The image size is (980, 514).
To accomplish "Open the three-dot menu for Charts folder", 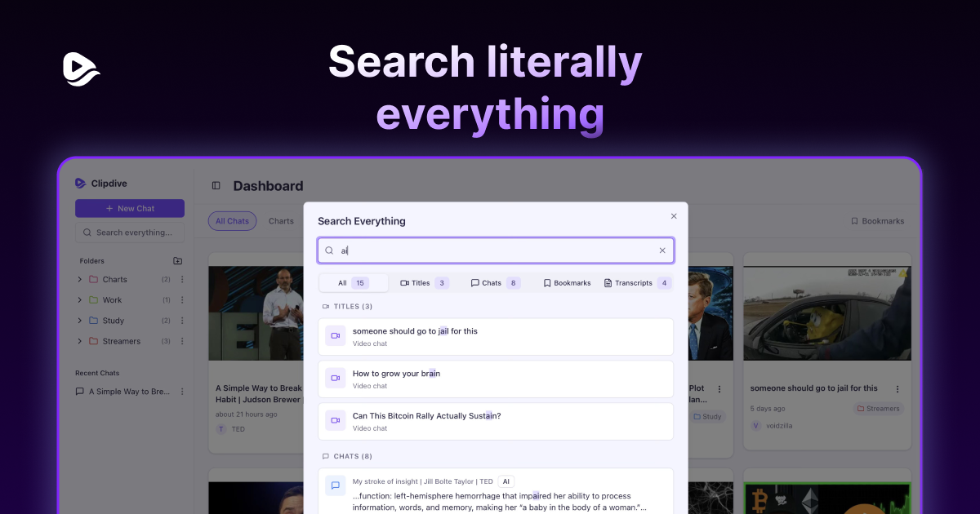I will pyautogui.click(x=182, y=280).
